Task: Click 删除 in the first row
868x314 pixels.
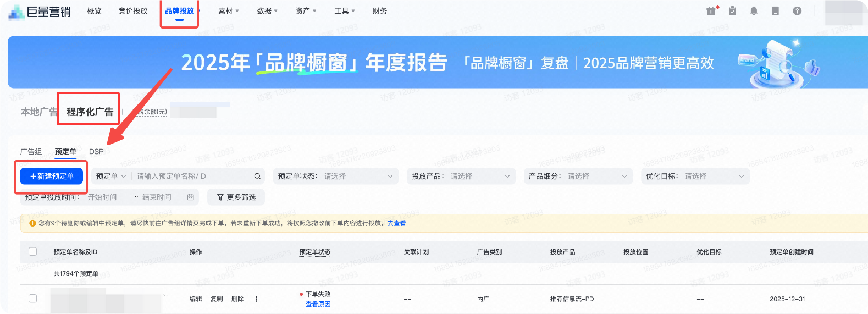Action: [237, 299]
